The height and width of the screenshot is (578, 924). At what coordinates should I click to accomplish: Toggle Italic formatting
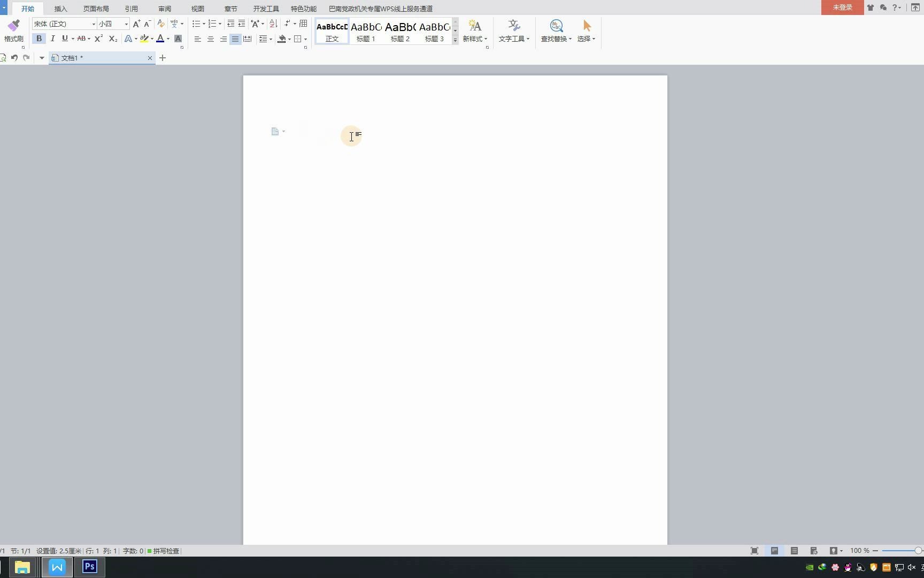(52, 39)
